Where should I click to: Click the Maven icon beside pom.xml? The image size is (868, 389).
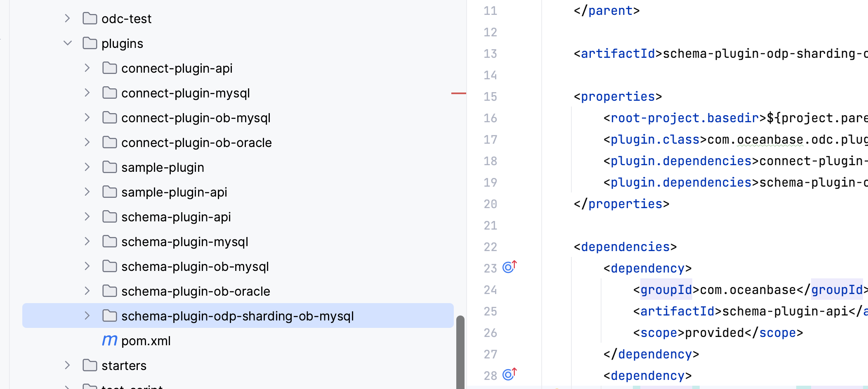tap(109, 341)
